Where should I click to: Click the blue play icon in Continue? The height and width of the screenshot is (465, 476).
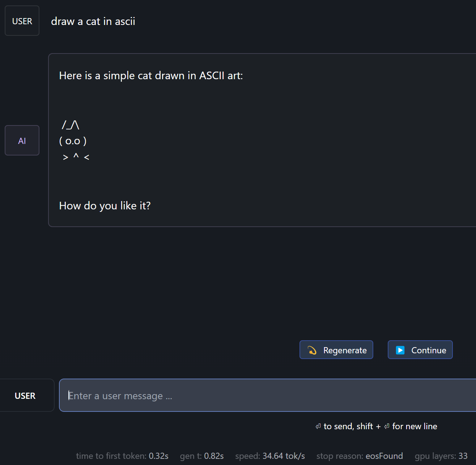[400, 350]
